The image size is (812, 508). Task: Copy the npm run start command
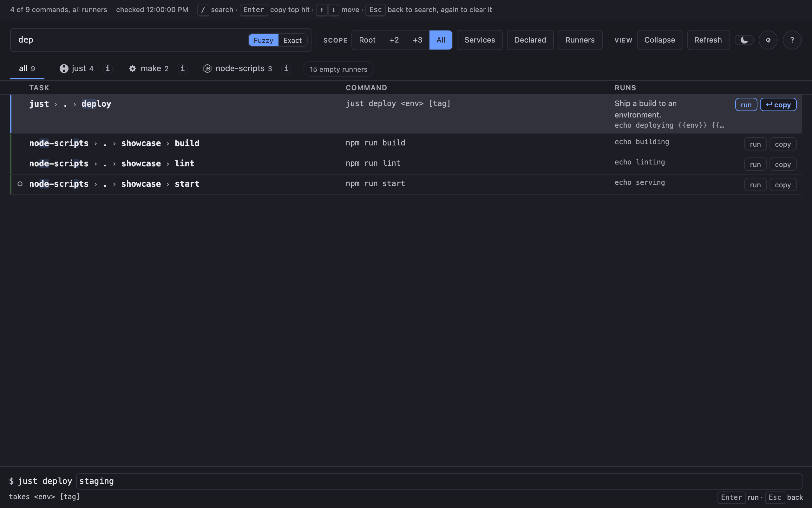783,185
